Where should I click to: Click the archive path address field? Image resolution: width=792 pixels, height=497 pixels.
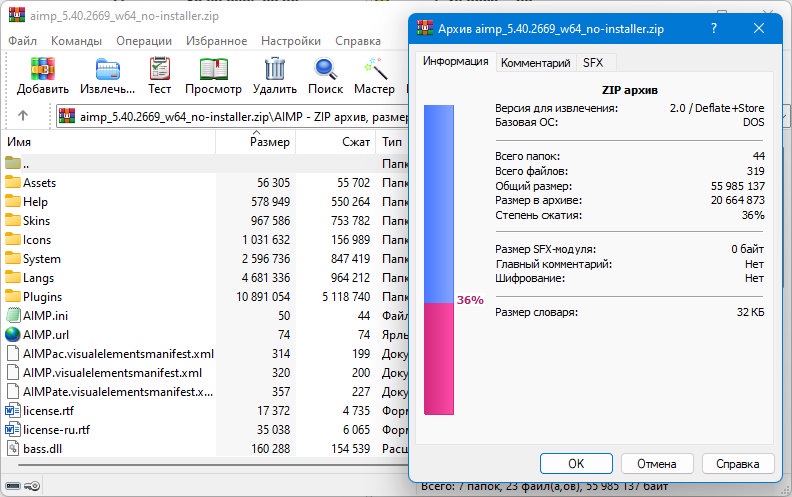coord(232,117)
